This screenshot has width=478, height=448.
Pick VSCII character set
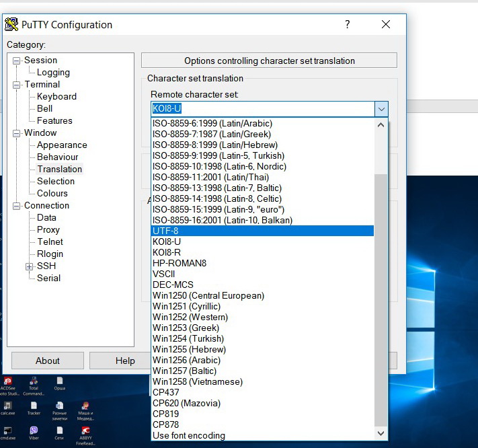pos(262,274)
